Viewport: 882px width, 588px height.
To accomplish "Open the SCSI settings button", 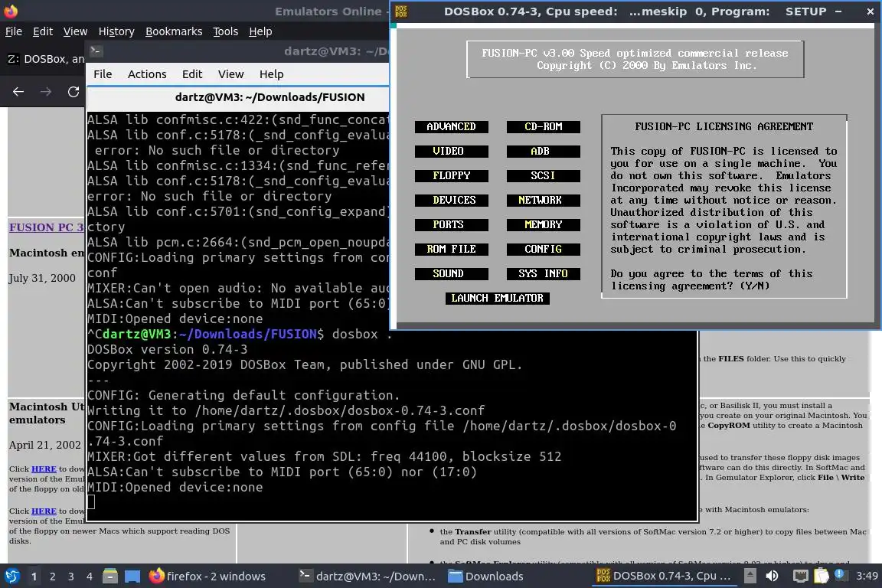I will click(543, 175).
